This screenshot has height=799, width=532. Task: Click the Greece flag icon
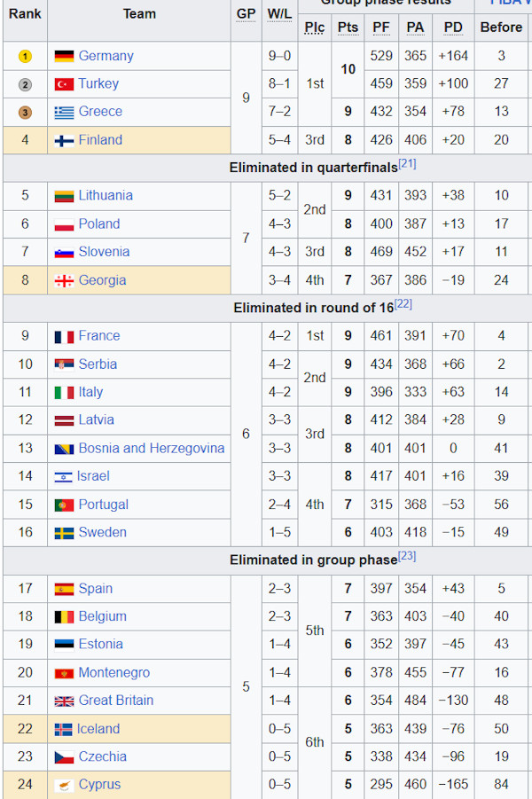click(64, 113)
